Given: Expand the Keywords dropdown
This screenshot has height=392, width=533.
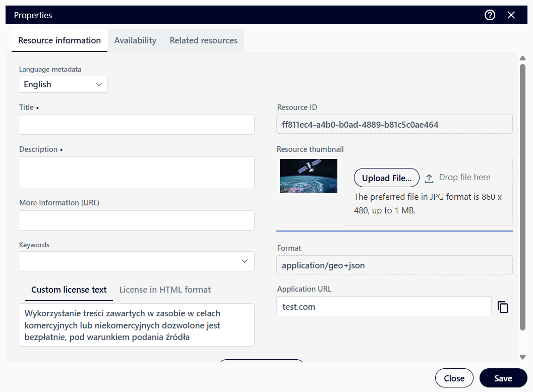Looking at the screenshot, I should [244, 261].
